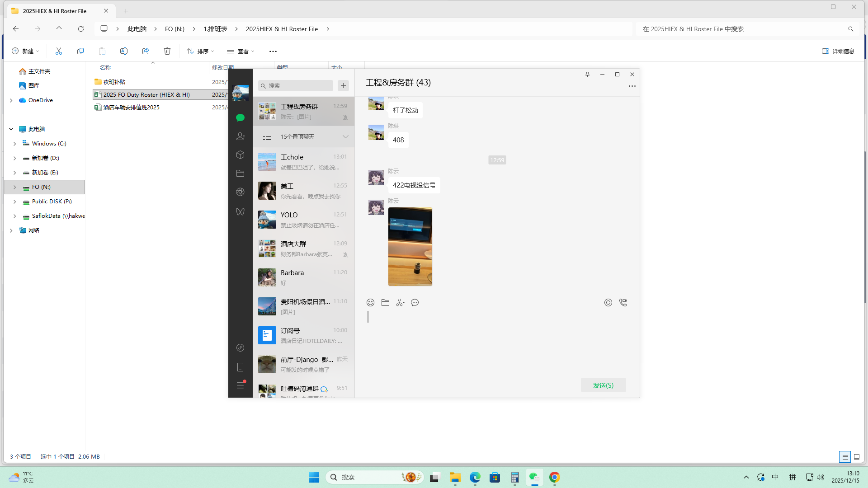
Task: Open the TV photo thumbnail in chat
Action: point(410,247)
